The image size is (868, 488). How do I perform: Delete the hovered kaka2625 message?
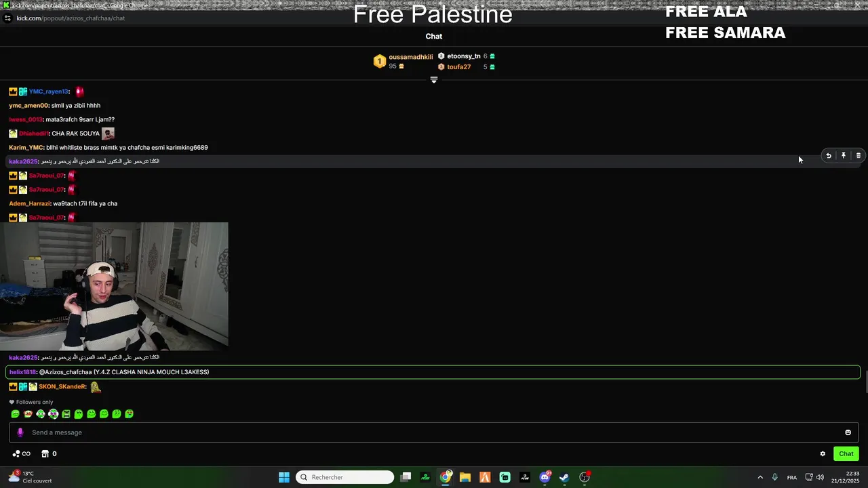tap(859, 156)
